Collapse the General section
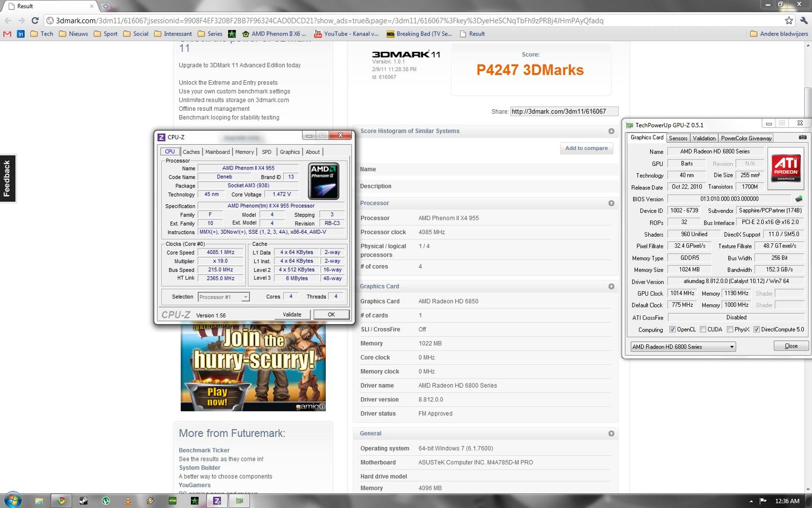This screenshot has width=812, height=508. [x=611, y=434]
